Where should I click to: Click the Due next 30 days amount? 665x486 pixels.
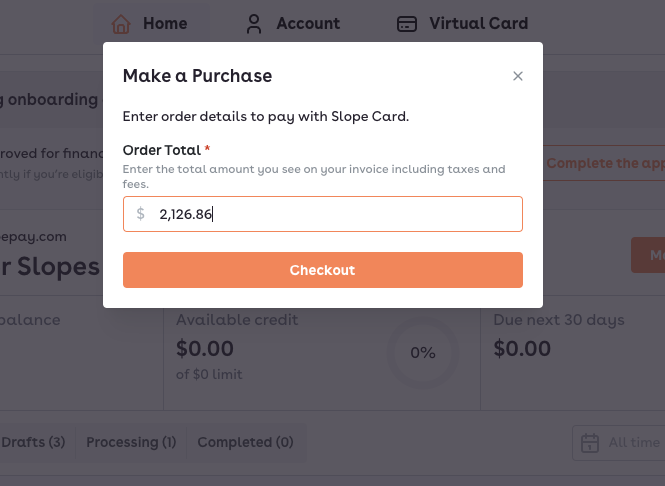pyautogui.click(x=522, y=349)
